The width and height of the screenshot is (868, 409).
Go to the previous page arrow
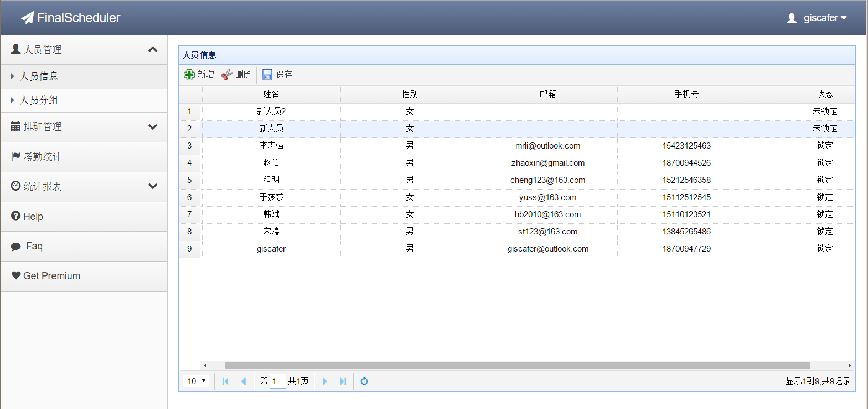pyautogui.click(x=243, y=381)
